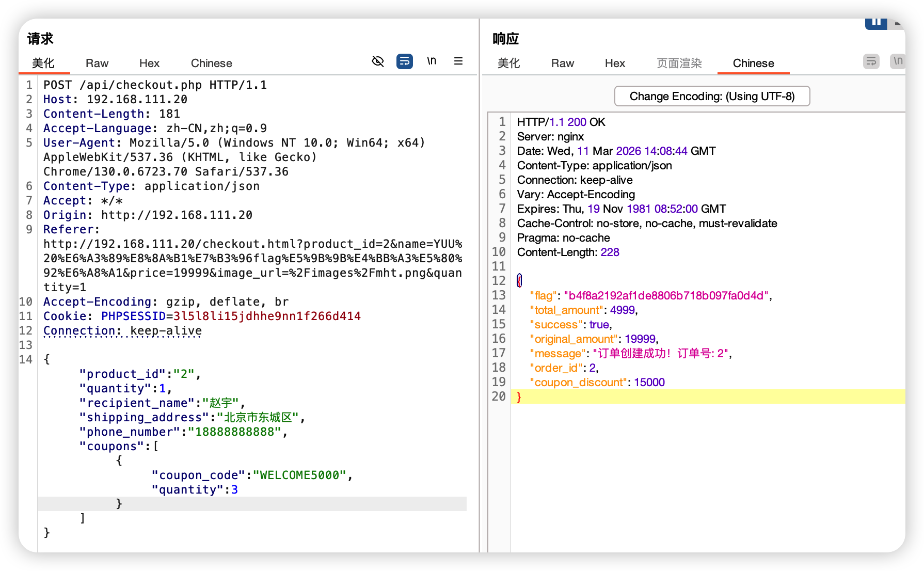Click the Change Encoding (Using UTF-8) button
Viewport: 924px width, 571px height.
(x=712, y=97)
